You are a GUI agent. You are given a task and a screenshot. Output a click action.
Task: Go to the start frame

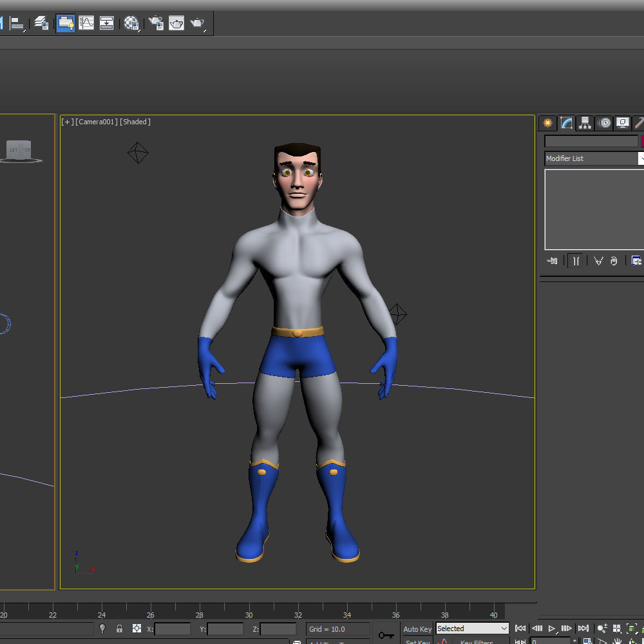pos(520,629)
